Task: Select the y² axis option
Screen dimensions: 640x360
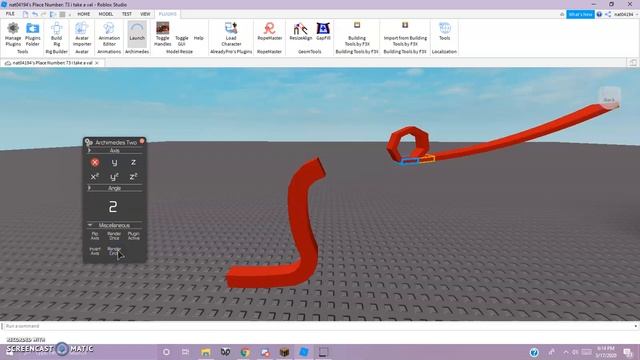Action: (x=114, y=177)
